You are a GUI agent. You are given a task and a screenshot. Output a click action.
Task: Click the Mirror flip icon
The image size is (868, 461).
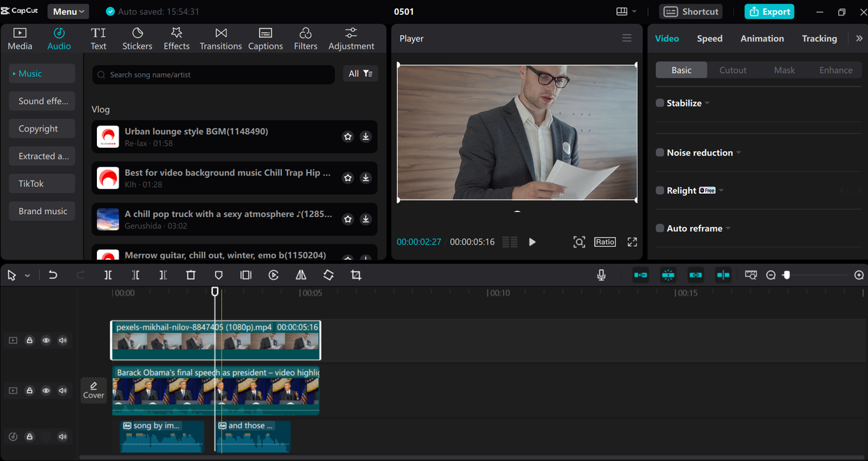[x=301, y=275]
